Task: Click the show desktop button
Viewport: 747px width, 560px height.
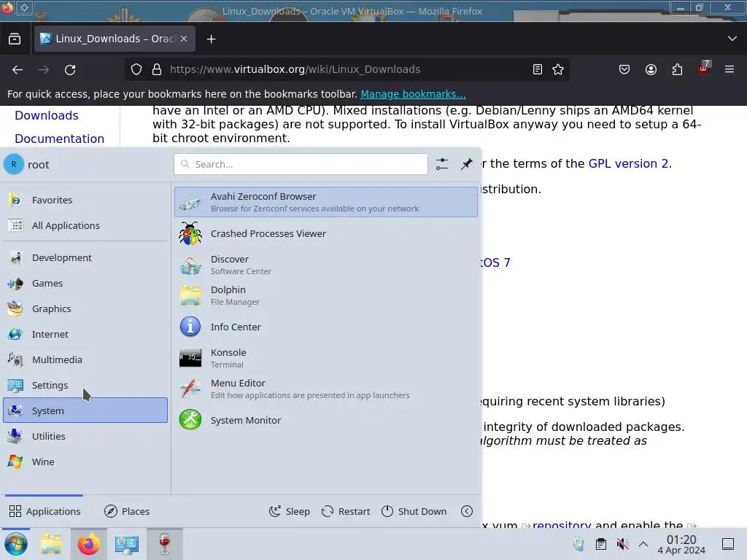Action: point(727,544)
